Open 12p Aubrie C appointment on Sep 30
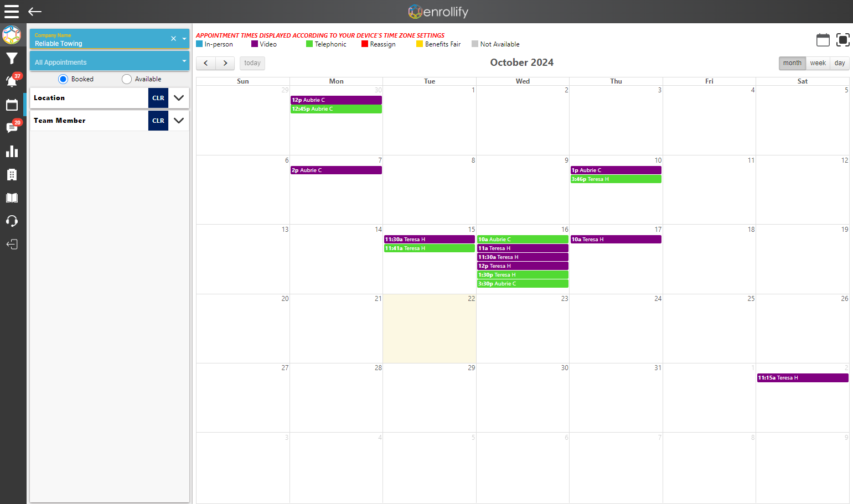This screenshot has width=853, height=504. pos(336,100)
